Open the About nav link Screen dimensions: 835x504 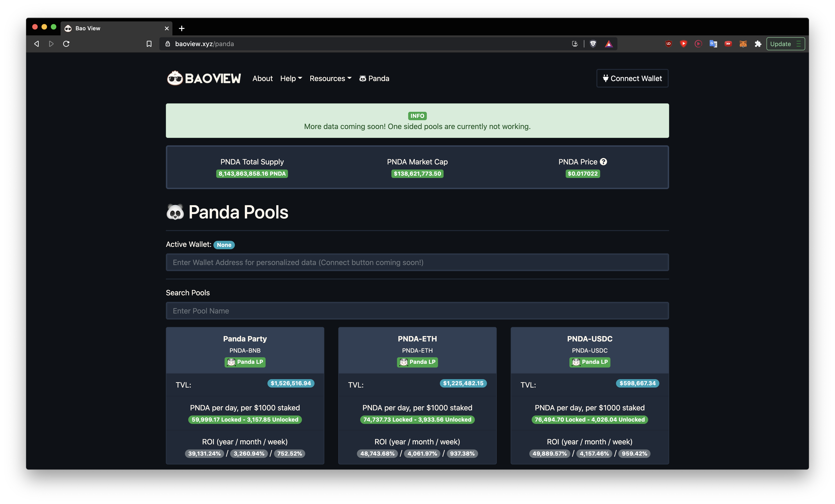[262, 78]
